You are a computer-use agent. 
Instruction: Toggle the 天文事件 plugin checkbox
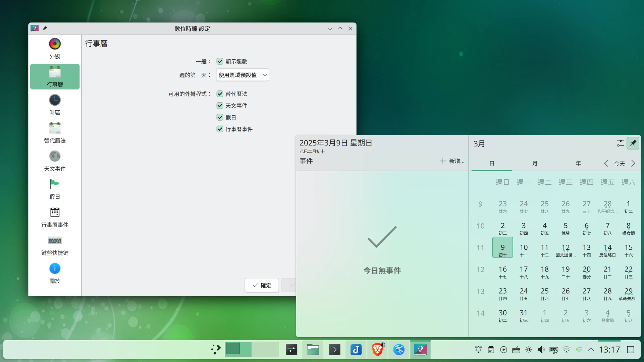point(220,106)
